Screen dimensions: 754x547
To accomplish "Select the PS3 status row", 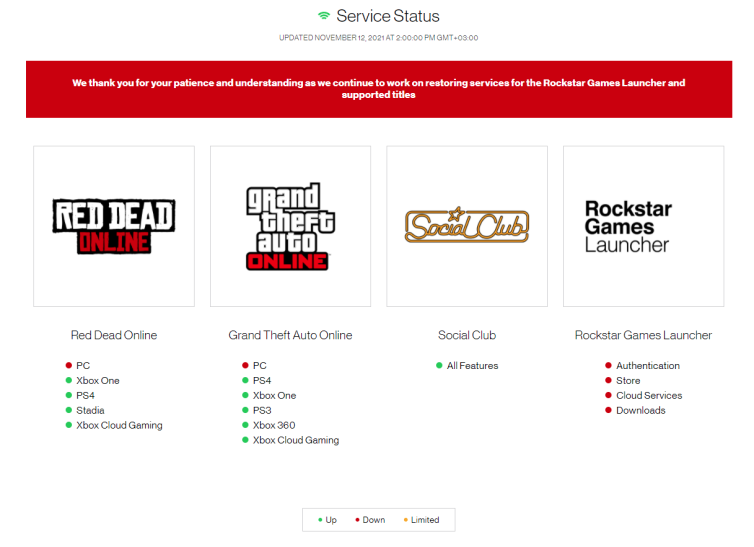I will coord(257,410).
